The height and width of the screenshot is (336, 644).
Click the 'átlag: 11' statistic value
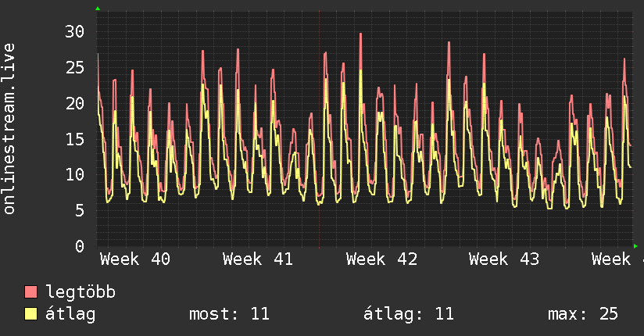point(409,314)
